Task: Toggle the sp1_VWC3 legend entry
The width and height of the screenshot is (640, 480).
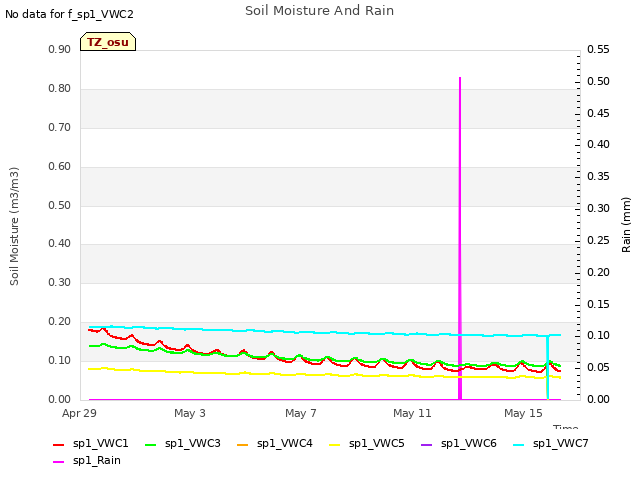Action: coord(182,444)
